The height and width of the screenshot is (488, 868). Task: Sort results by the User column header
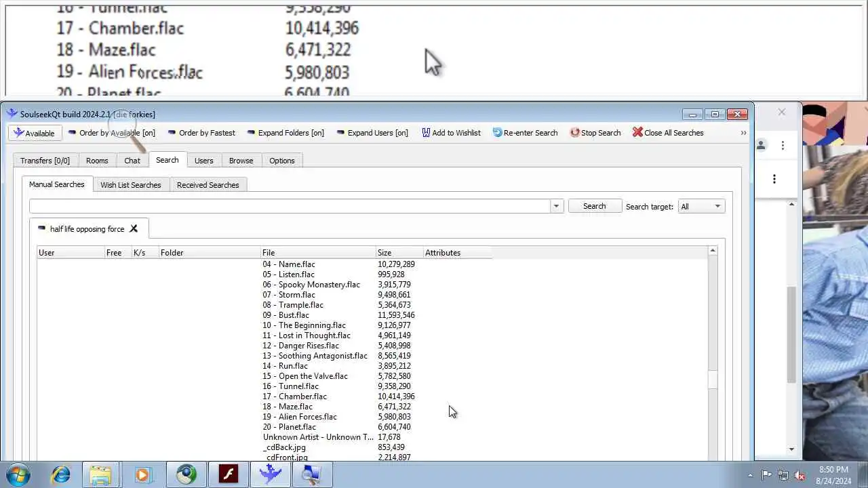point(71,253)
